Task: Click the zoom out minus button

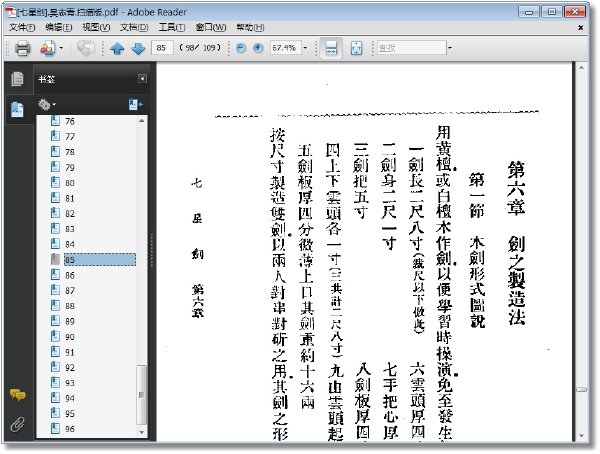Action: (x=241, y=48)
